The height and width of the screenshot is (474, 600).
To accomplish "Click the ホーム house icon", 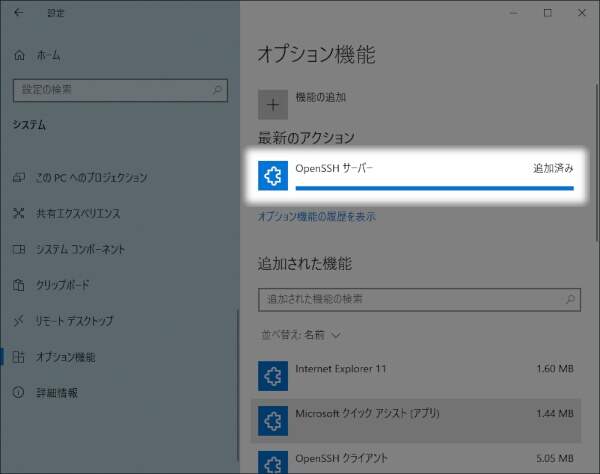I will pyautogui.click(x=20, y=56).
